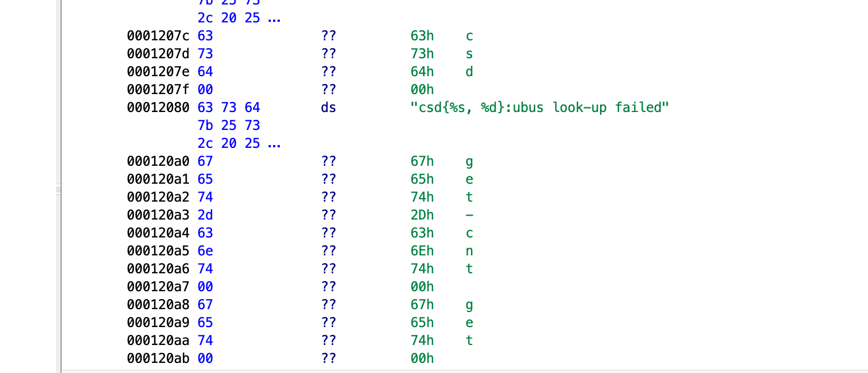This screenshot has height=373, width=868.
Task: Click the 63h operand at 0001207c
Action: [422, 36]
